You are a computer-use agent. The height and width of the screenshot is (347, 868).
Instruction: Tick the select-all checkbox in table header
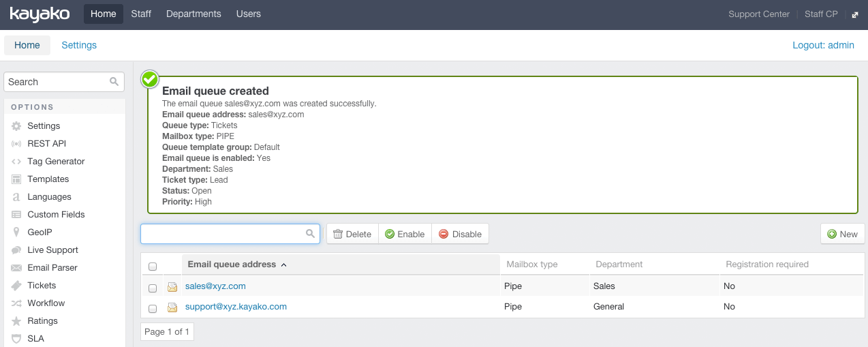click(153, 267)
